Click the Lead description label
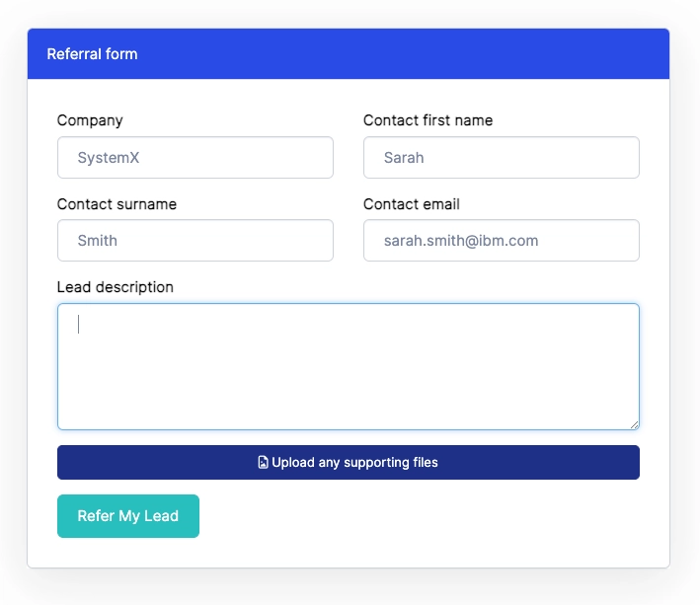 115,287
